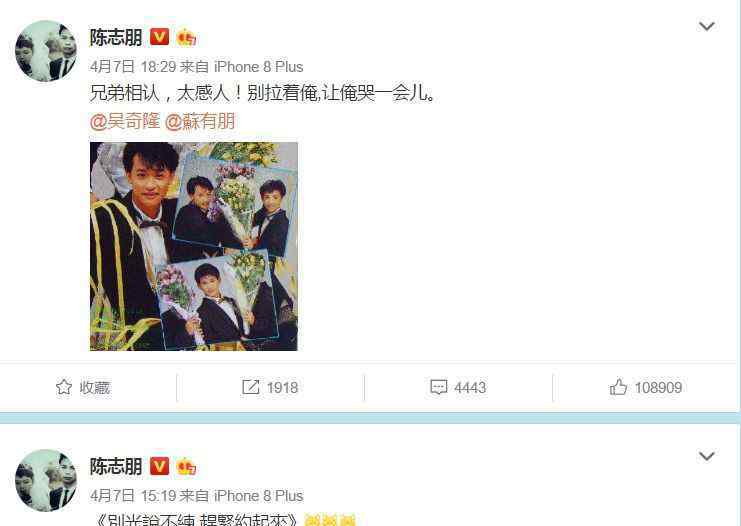This screenshot has width=741, height=526.
Task: Click the first post's round avatar picture
Action: [46, 51]
